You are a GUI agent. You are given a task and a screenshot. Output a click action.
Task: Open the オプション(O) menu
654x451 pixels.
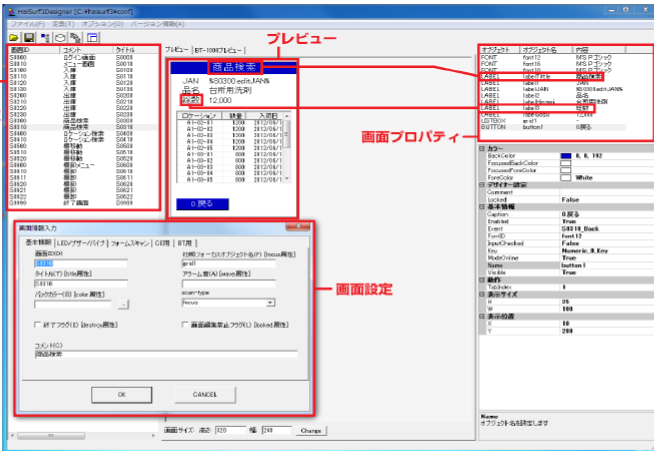click(102, 24)
